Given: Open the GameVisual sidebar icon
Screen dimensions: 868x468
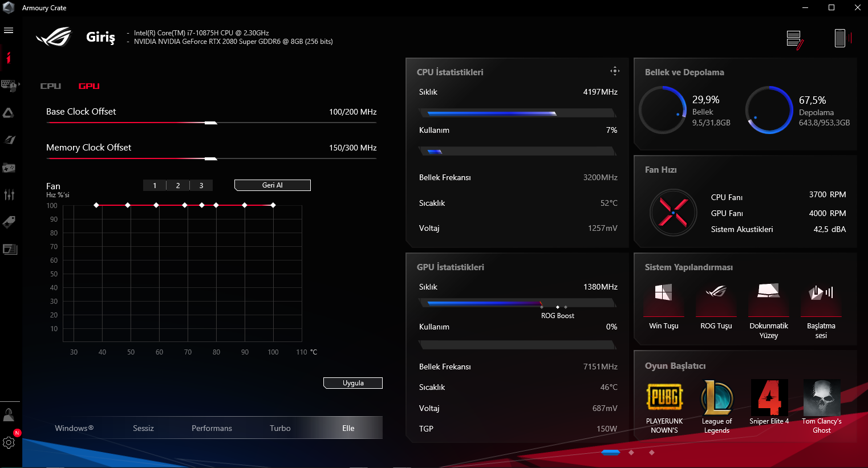Looking at the screenshot, I should click(x=9, y=140).
